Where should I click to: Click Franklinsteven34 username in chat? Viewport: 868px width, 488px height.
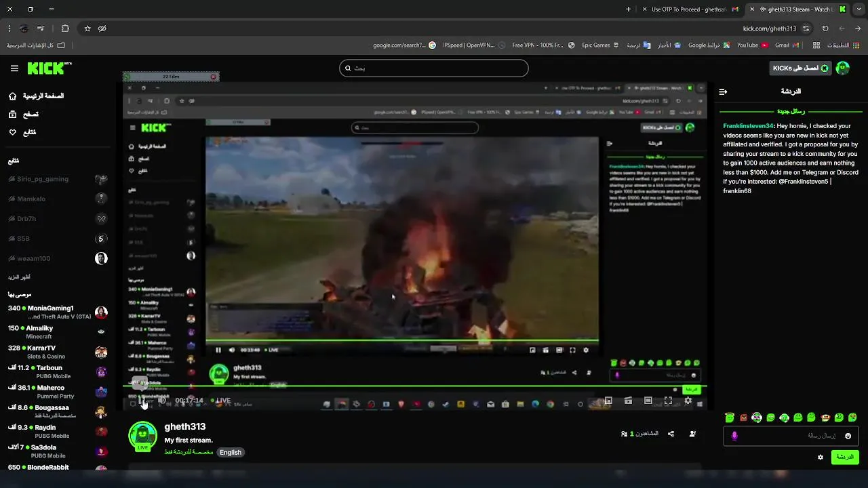(x=749, y=126)
